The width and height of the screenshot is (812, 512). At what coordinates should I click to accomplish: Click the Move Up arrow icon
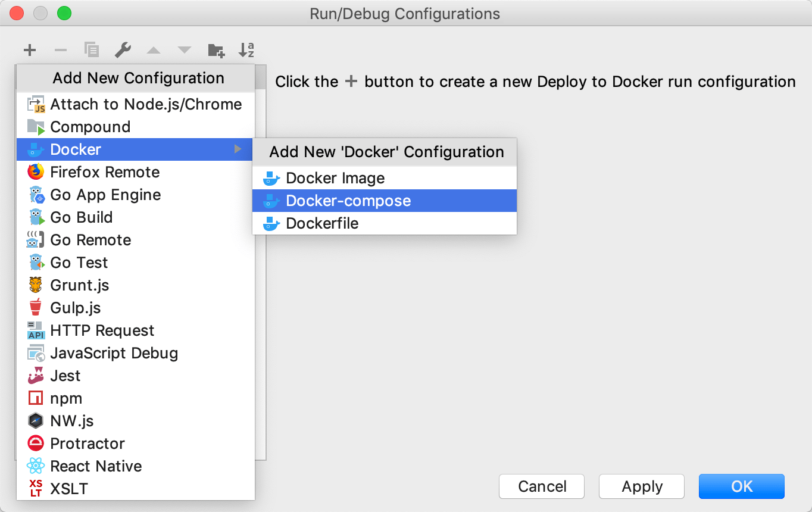coord(154,50)
